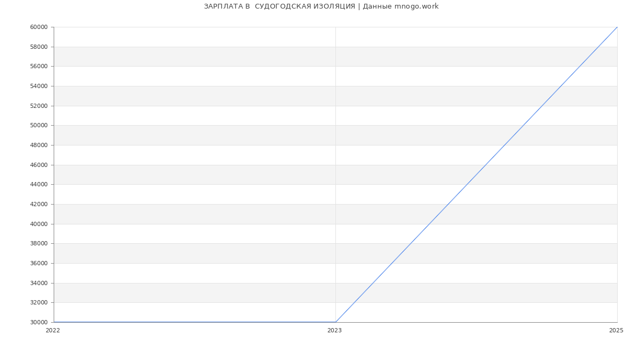Click the 30000 y-axis label
The width and height of the screenshot is (644, 349).
[39, 323]
